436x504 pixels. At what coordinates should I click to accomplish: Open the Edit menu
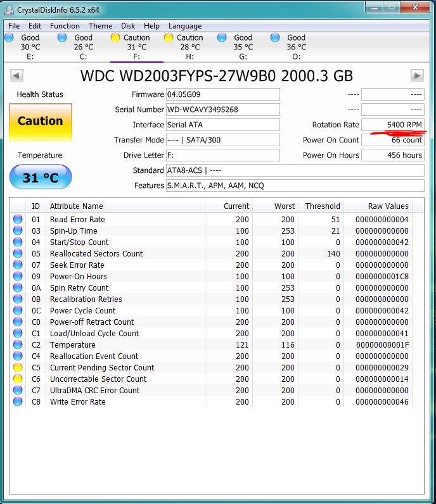click(35, 26)
